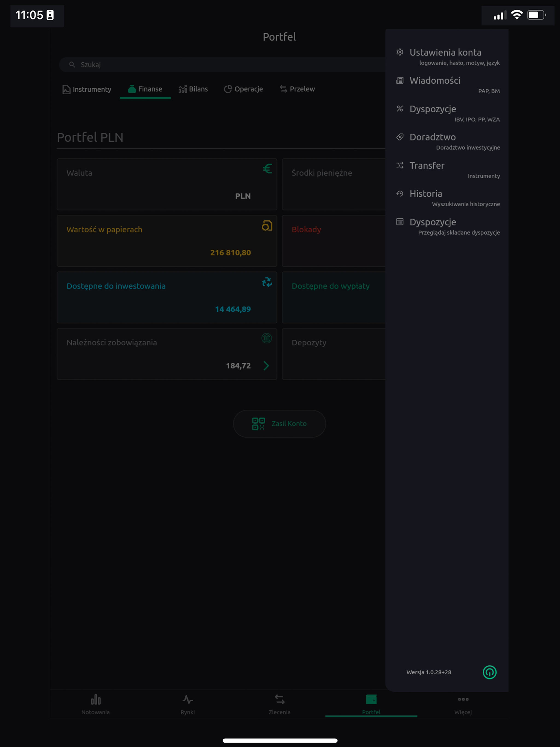Tap the value 14 464,89

click(x=233, y=309)
